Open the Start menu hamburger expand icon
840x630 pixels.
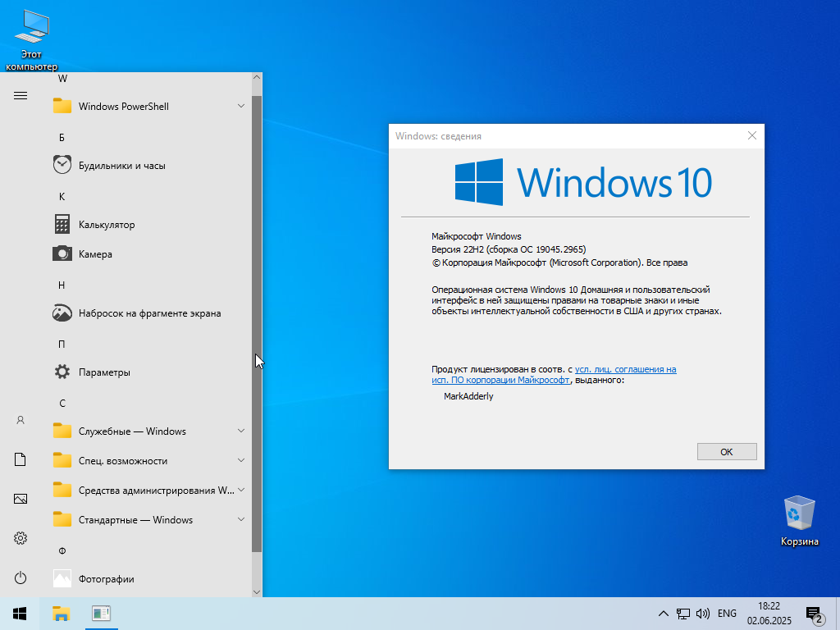(x=21, y=95)
